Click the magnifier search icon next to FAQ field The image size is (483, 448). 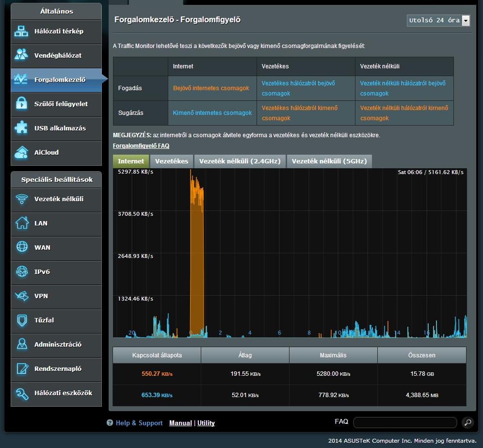[x=467, y=422]
